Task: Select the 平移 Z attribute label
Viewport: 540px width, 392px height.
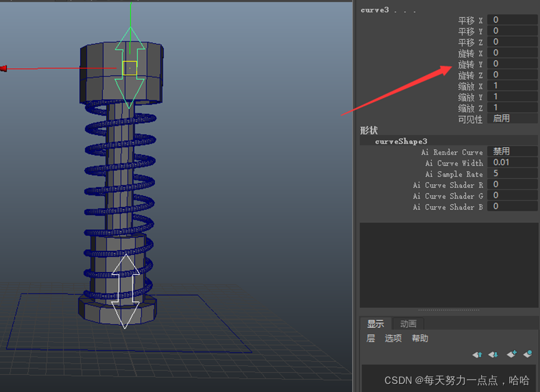Action: tap(471, 42)
